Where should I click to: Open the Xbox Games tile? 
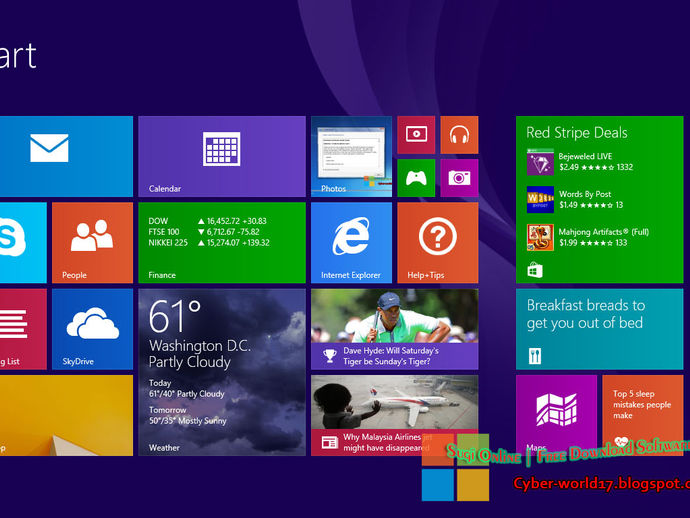tap(416, 178)
